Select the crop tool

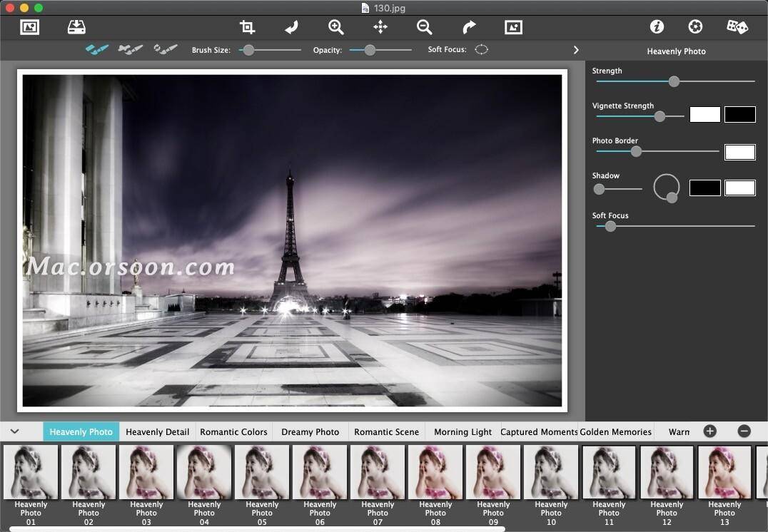click(247, 27)
